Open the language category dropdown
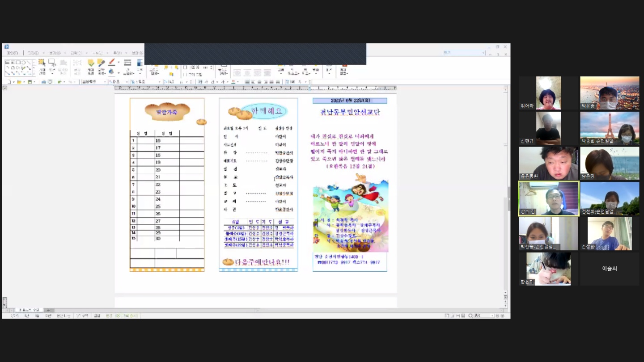644x362 pixels. (119, 82)
